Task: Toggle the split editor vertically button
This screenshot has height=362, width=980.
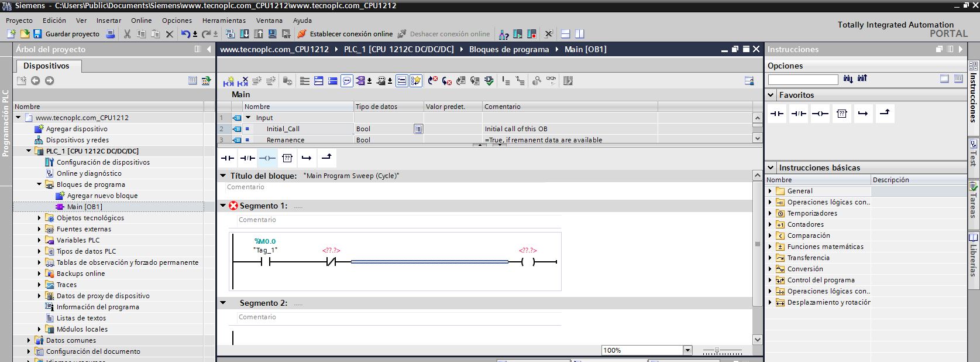Action: (x=579, y=34)
